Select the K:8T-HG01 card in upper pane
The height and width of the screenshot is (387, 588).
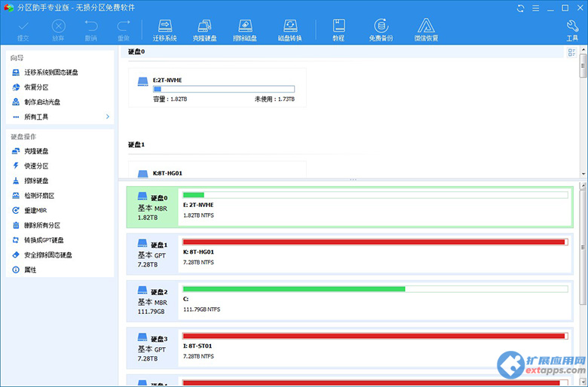[217, 169]
